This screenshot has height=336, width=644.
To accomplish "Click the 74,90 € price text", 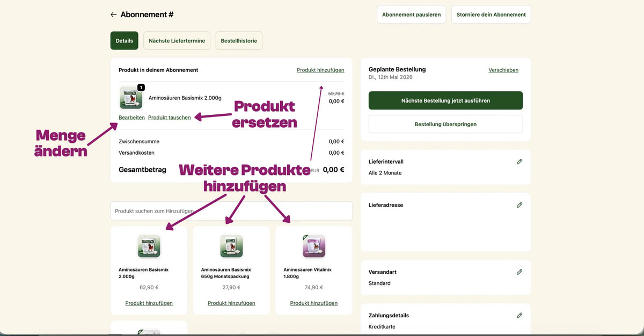I will [x=314, y=287].
